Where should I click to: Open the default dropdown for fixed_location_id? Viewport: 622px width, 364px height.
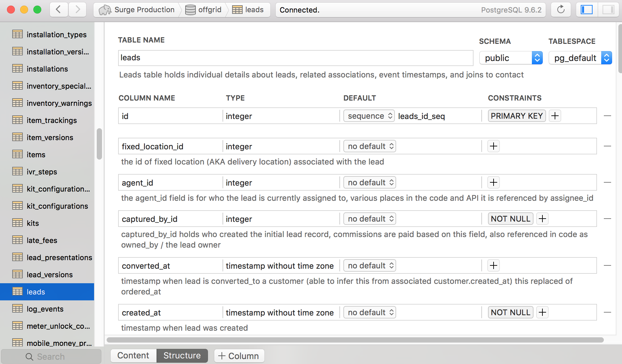tap(370, 146)
